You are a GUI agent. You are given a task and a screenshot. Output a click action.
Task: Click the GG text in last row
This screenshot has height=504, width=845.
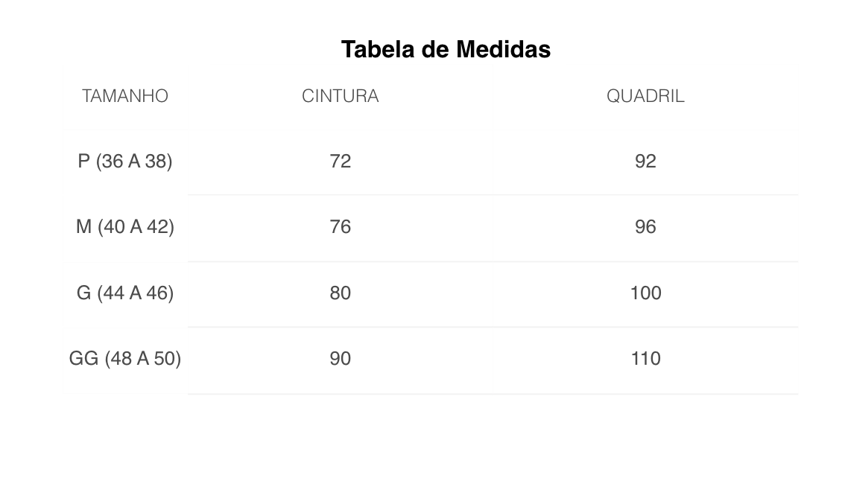pyautogui.click(x=83, y=359)
